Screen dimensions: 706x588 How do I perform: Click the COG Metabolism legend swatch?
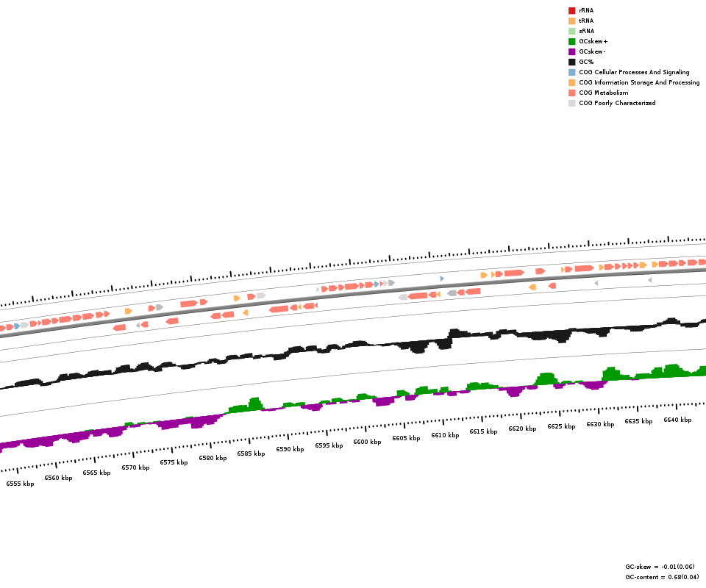point(571,93)
